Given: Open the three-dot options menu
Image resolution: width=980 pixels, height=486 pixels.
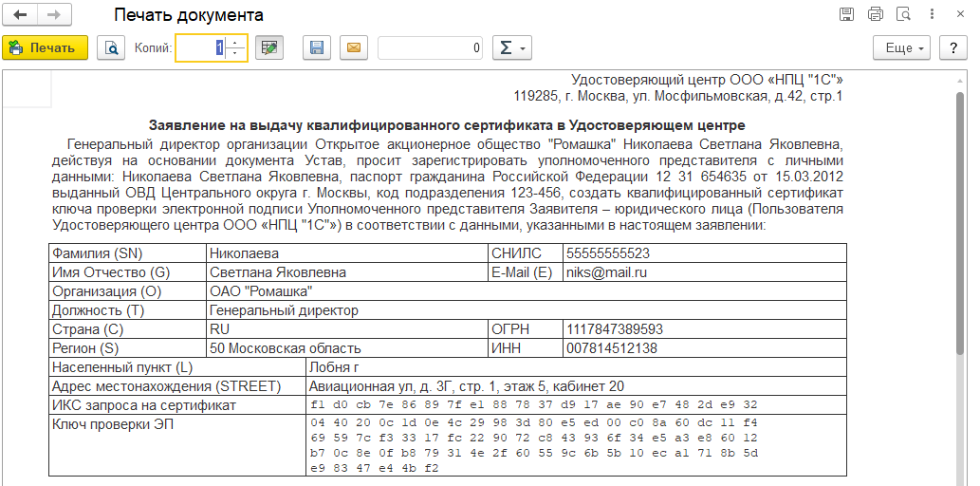Looking at the screenshot, I should click(x=932, y=15).
